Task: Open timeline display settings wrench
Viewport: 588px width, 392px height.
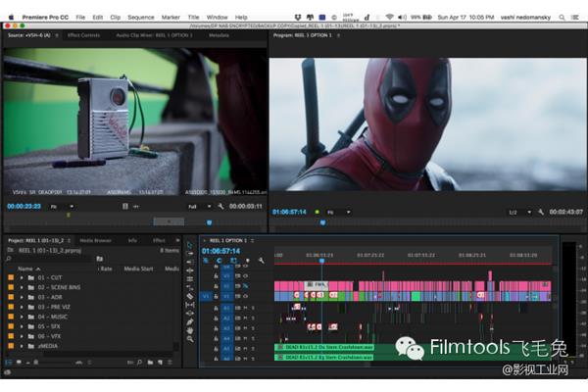Action: (262, 261)
